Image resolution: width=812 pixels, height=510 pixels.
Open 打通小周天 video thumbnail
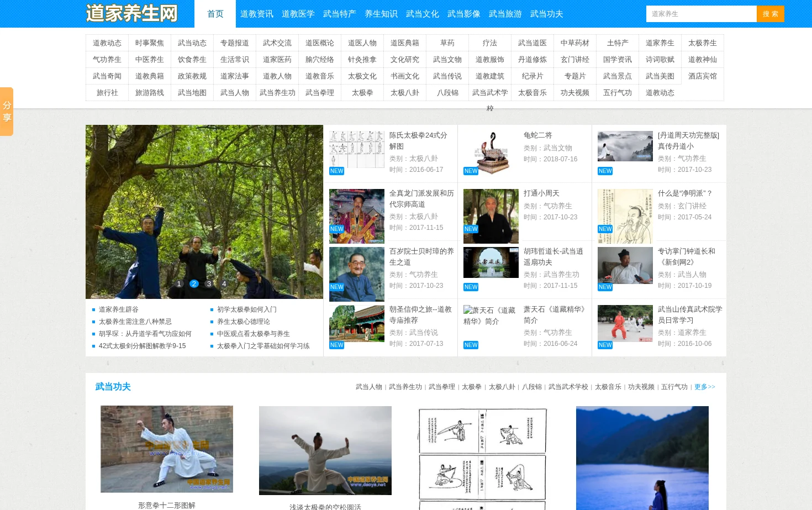tap(491, 216)
